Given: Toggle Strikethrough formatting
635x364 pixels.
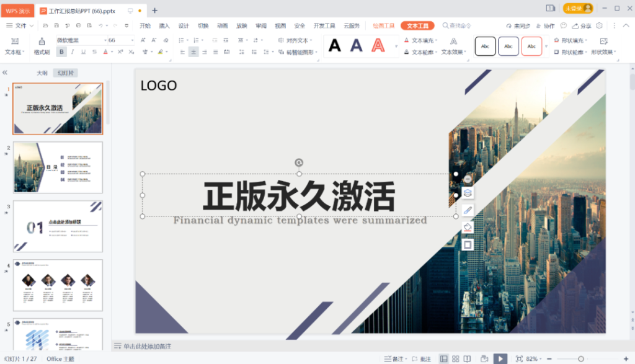Looking at the screenshot, I should click(x=94, y=52).
